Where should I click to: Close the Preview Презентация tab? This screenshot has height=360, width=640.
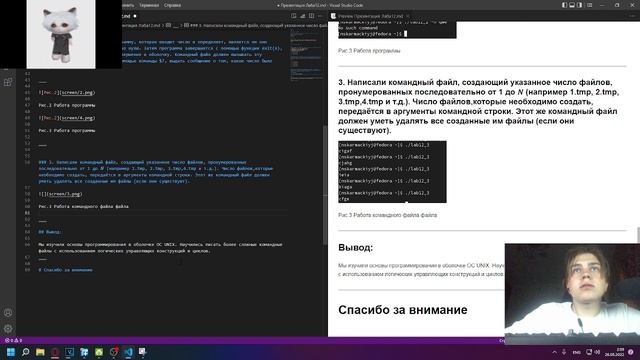[407, 16]
